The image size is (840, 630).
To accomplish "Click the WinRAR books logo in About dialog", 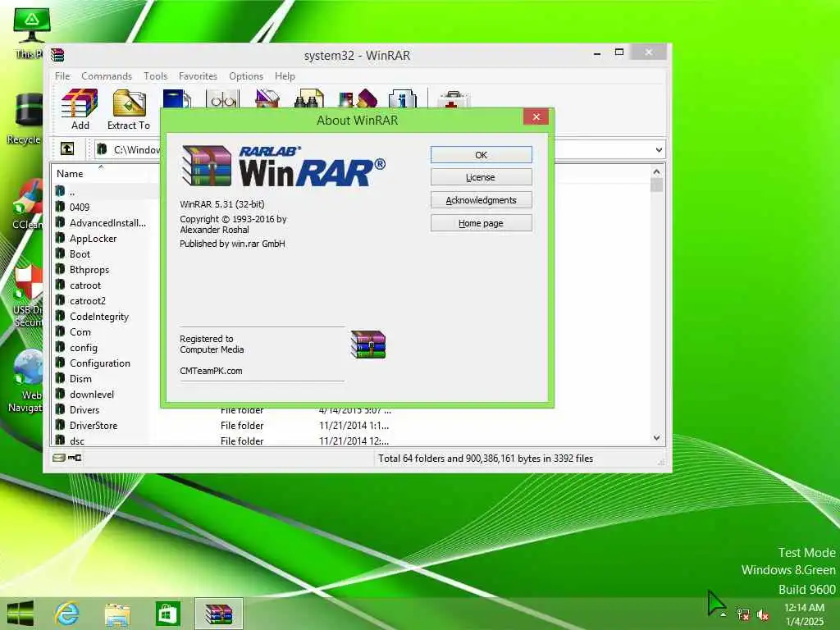I will click(x=207, y=166).
